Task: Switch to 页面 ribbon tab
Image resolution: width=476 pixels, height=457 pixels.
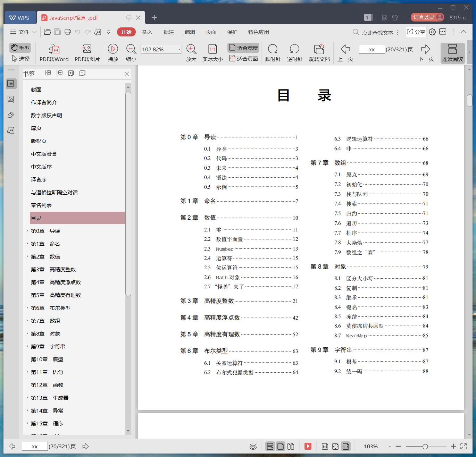Action: [x=211, y=32]
